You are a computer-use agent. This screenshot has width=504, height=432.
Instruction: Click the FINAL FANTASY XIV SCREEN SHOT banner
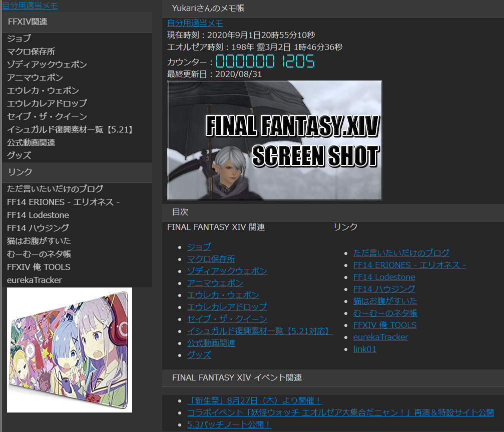tap(274, 140)
